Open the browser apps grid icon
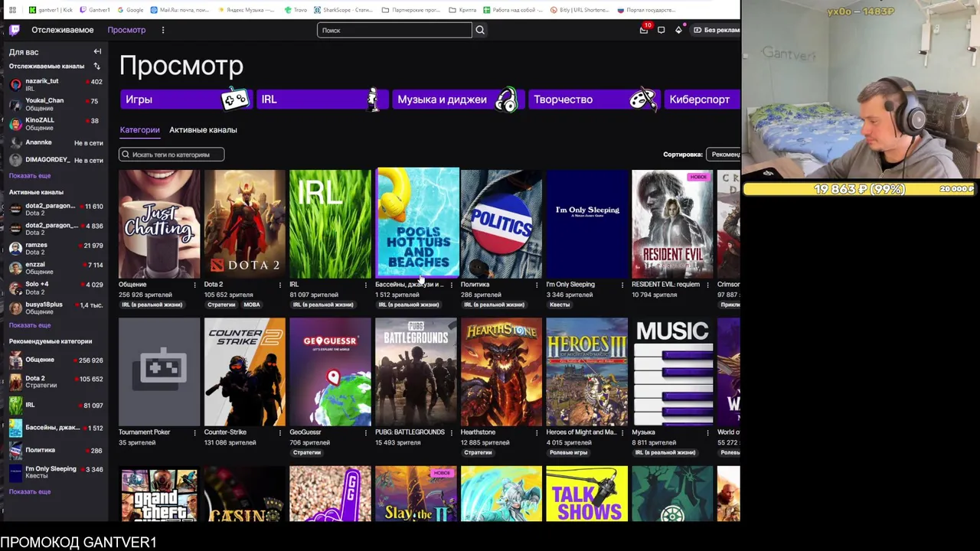 pos(12,10)
